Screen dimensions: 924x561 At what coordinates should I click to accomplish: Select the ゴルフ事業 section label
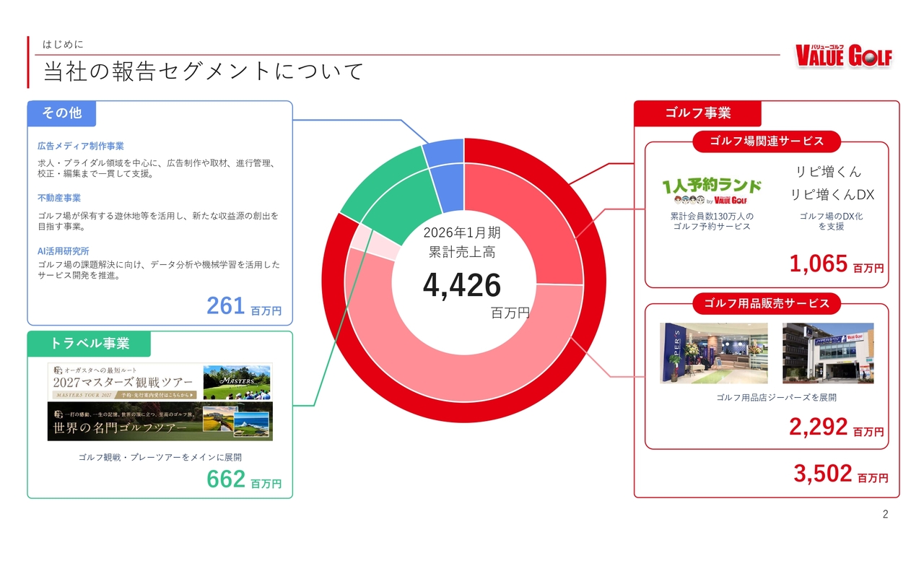click(698, 113)
